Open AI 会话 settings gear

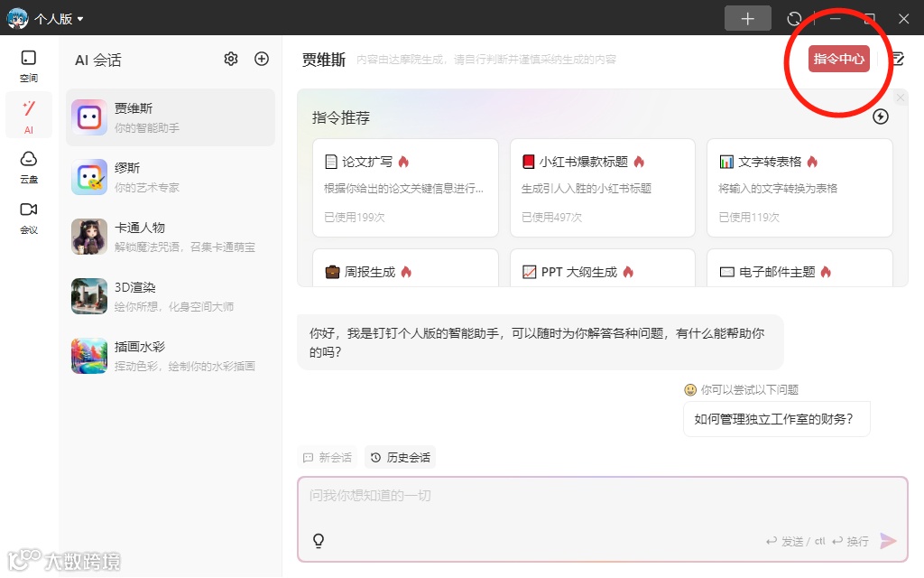231,59
